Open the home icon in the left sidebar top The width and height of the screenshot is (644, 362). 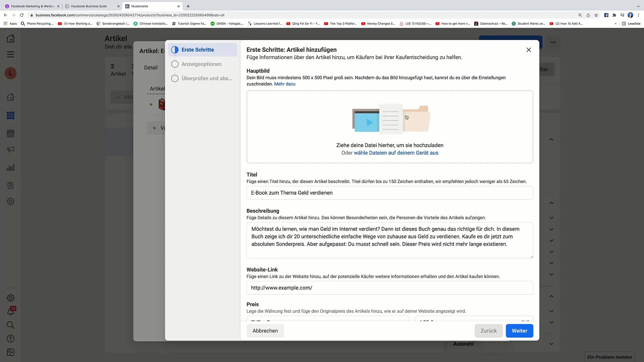click(x=10, y=39)
